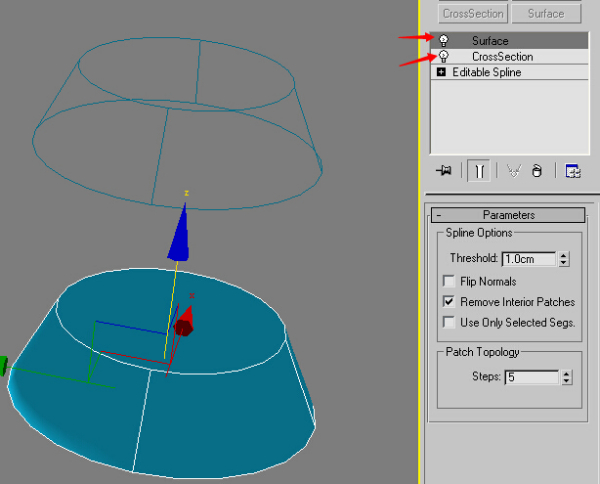Viewport: 600px width, 484px height.
Task: Click the Pin Stack icon
Action: coord(444,170)
